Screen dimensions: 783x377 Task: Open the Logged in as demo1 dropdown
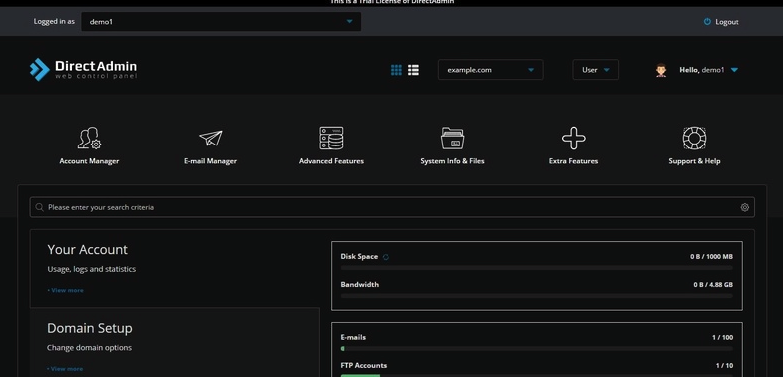221,21
